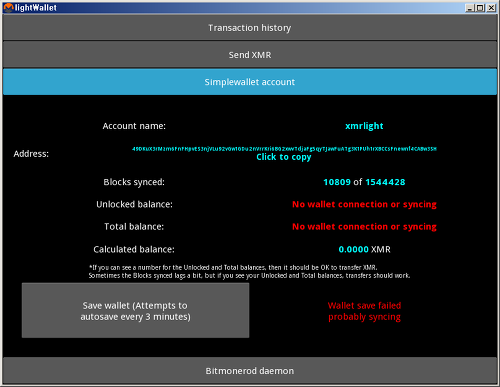Click the 'Unlocked balance:' label
The image size is (500, 387).
coord(134,204)
